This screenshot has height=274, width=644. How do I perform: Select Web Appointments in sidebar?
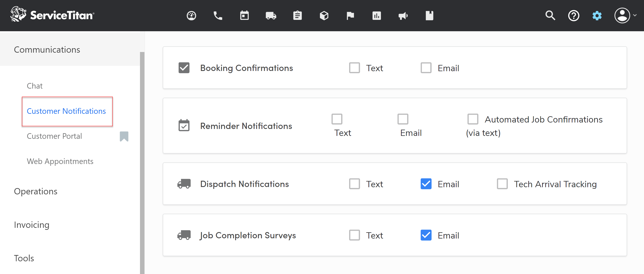pos(60,161)
